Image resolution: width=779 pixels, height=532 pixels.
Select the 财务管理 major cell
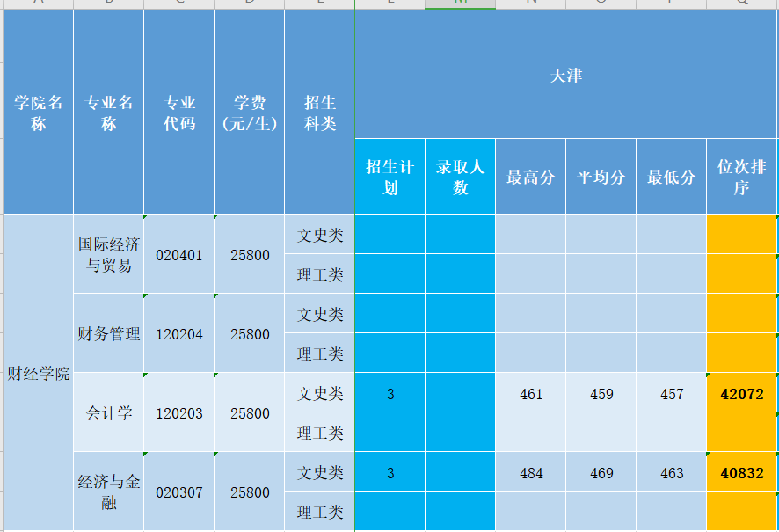click(108, 334)
